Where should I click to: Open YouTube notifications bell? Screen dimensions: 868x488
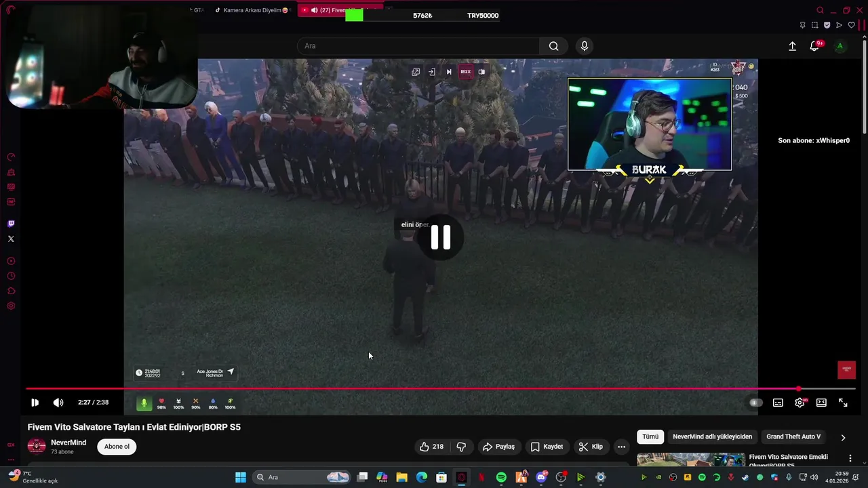point(814,46)
